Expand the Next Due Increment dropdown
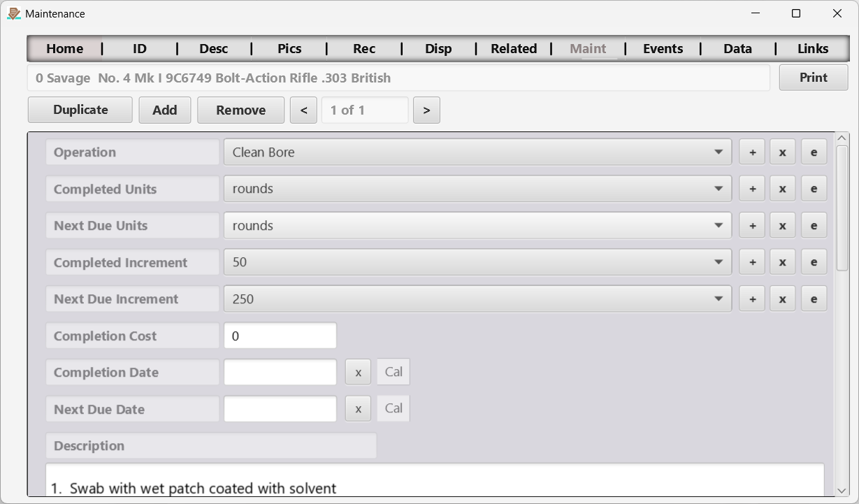This screenshot has width=859, height=504. [x=477, y=298]
